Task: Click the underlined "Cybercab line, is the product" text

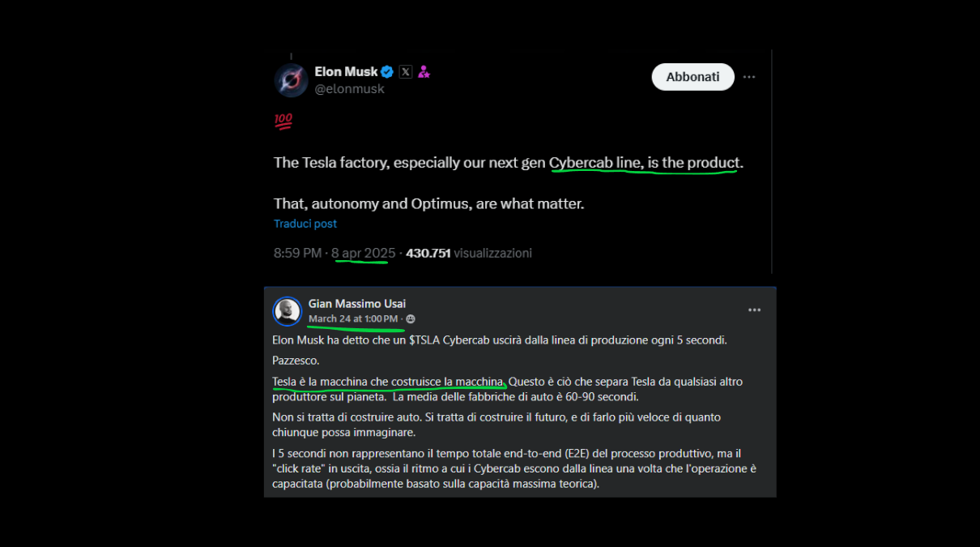Action: 644,163
